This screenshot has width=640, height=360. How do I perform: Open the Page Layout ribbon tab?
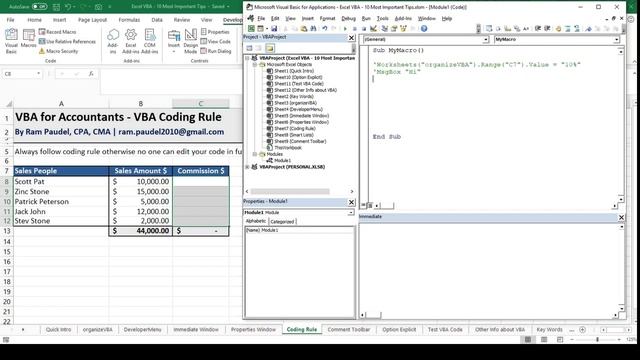92,20
